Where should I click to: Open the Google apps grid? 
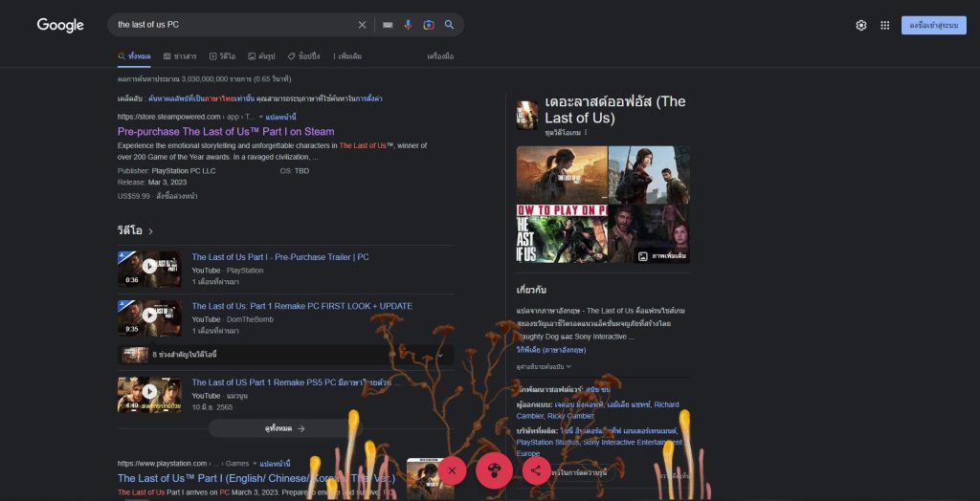pyautogui.click(x=885, y=25)
